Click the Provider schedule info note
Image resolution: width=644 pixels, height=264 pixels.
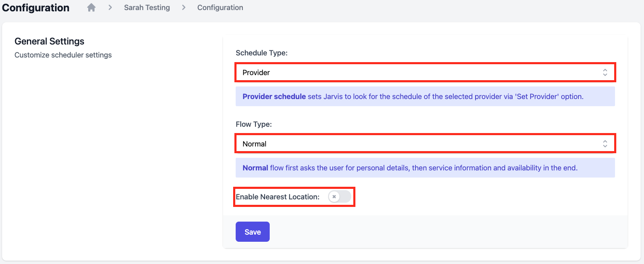coord(425,96)
